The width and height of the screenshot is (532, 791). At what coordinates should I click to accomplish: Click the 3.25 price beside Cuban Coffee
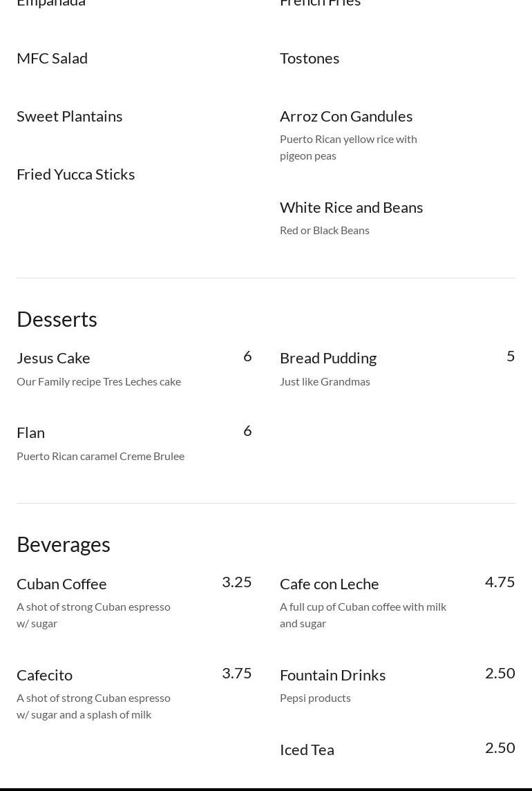(236, 582)
